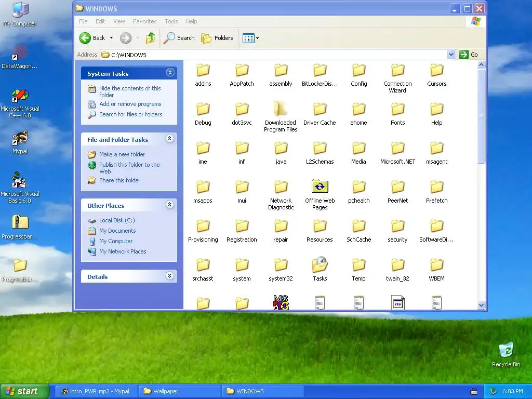Expand the Back history dropdown arrow
532x399 pixels.
coord(111,38)
